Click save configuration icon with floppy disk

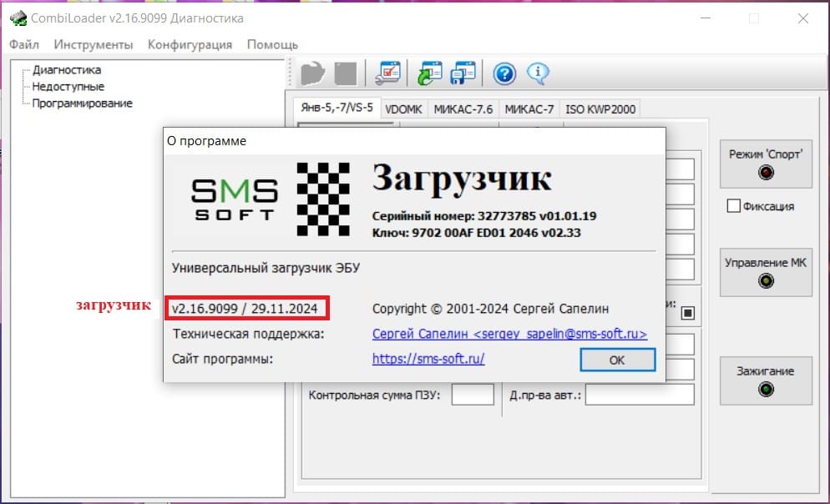463,74
